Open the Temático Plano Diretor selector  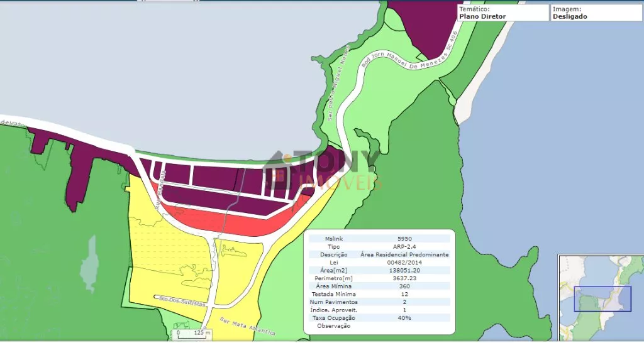click(502, 13)
